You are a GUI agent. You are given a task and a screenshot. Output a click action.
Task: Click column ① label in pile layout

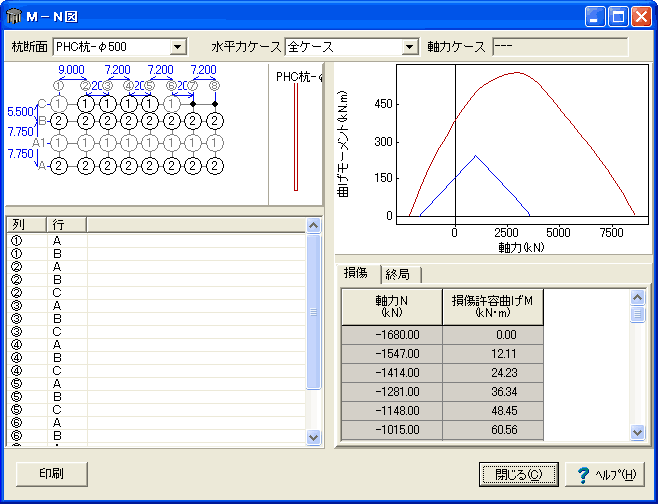[58, 86]
